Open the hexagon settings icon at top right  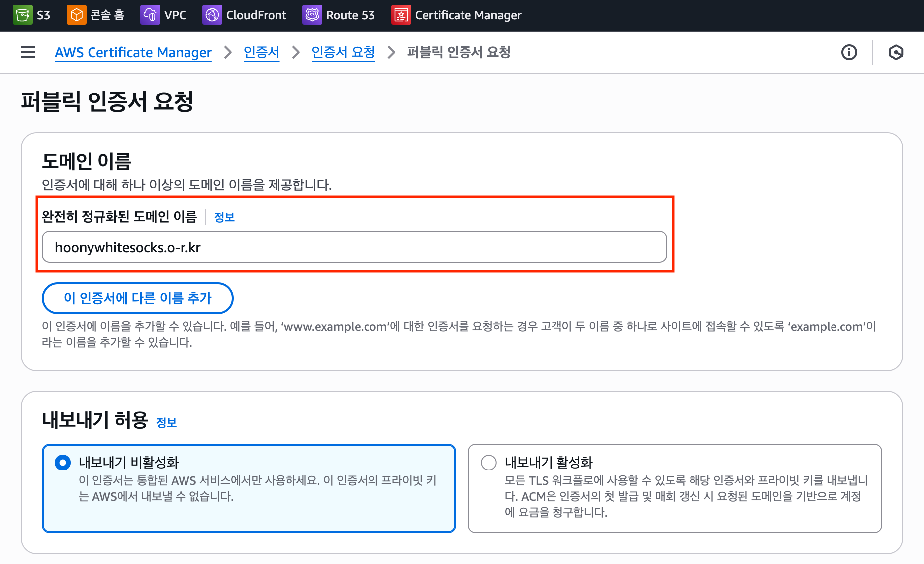pyautogui.click(x=896, y=52)
